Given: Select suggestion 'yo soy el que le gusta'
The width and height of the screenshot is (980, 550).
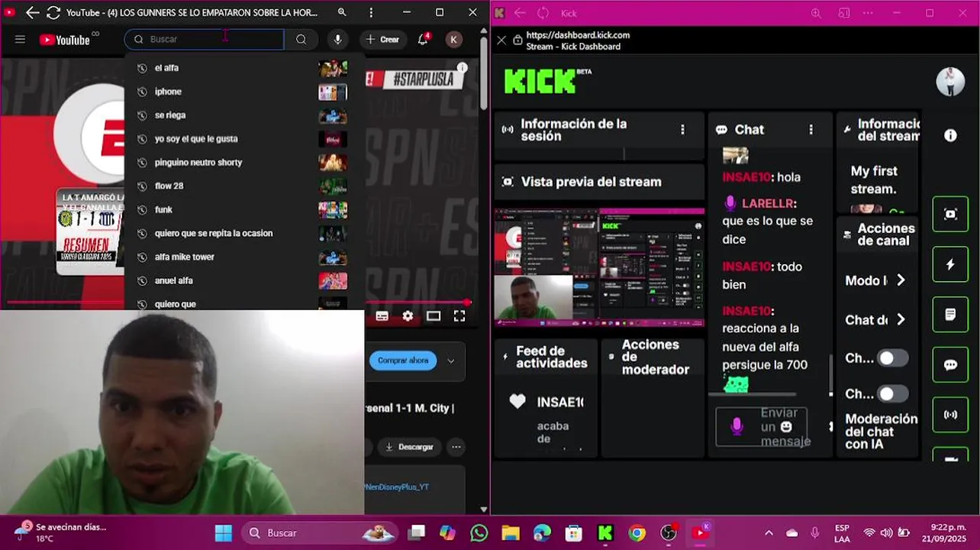Looking at the screenshot, I should 244,139.
